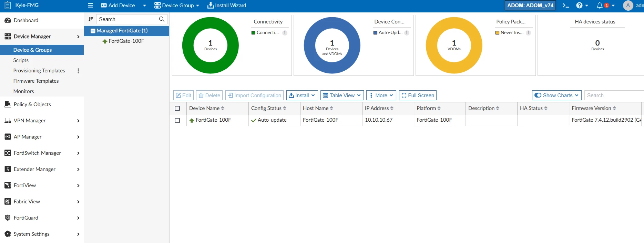Screen dimensions: 644x243
Task: Open the help question mark icon
Action: click(579, 6)
